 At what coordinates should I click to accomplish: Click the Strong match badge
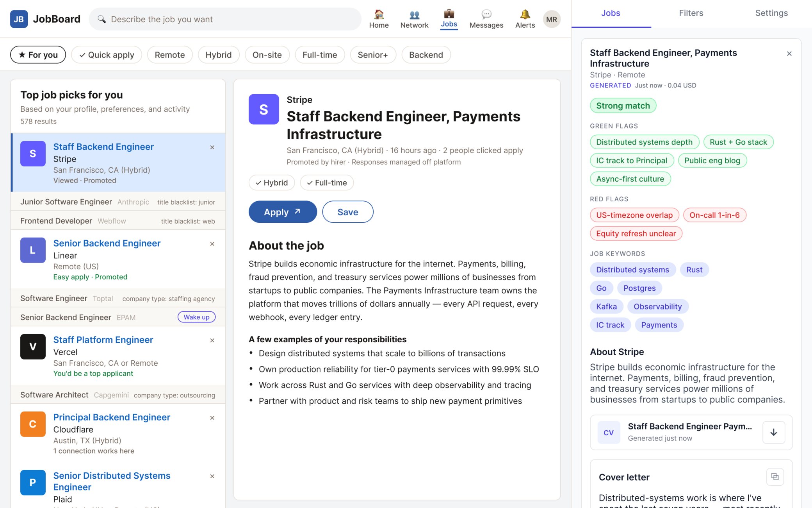point(623,106)
